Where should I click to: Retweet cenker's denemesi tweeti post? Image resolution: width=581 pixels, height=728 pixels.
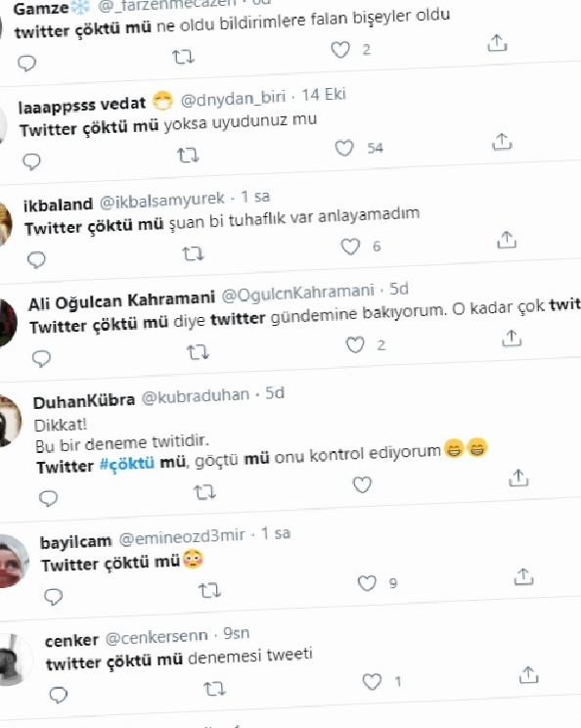[214, 689]
